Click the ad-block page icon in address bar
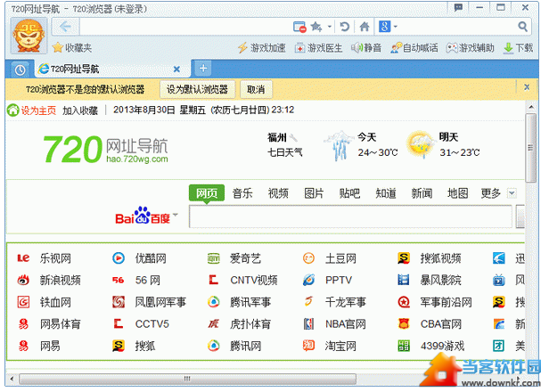This screenshot has width=541, height=392. tap(299, 27)
